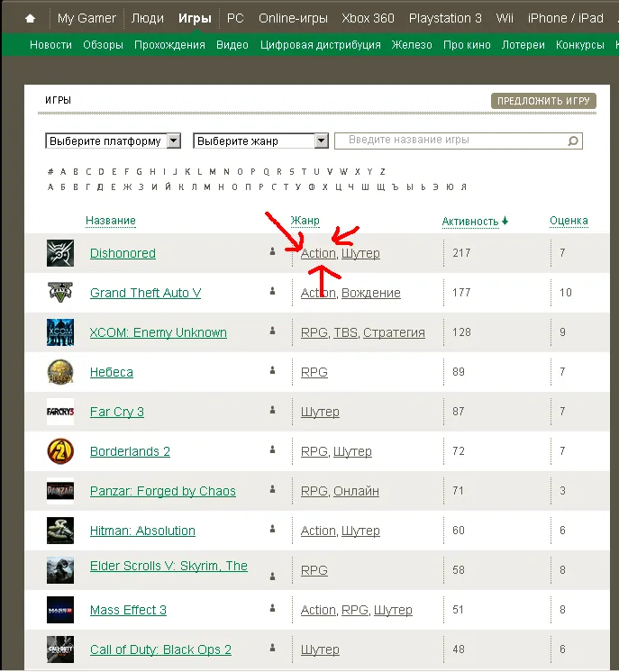Viewport: 619px width, 672px height.
Task: Open the iPhone / iPad tab
Action: 566,18
